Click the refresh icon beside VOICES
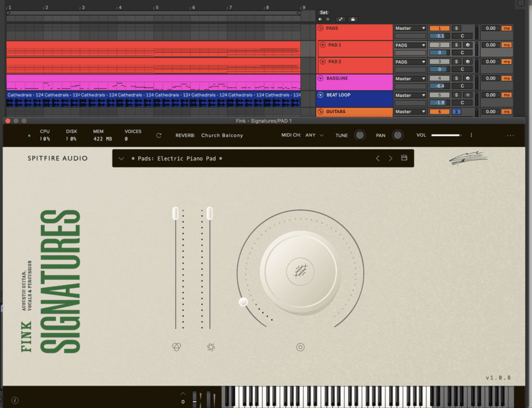532x408 pixels. point(158,136)
